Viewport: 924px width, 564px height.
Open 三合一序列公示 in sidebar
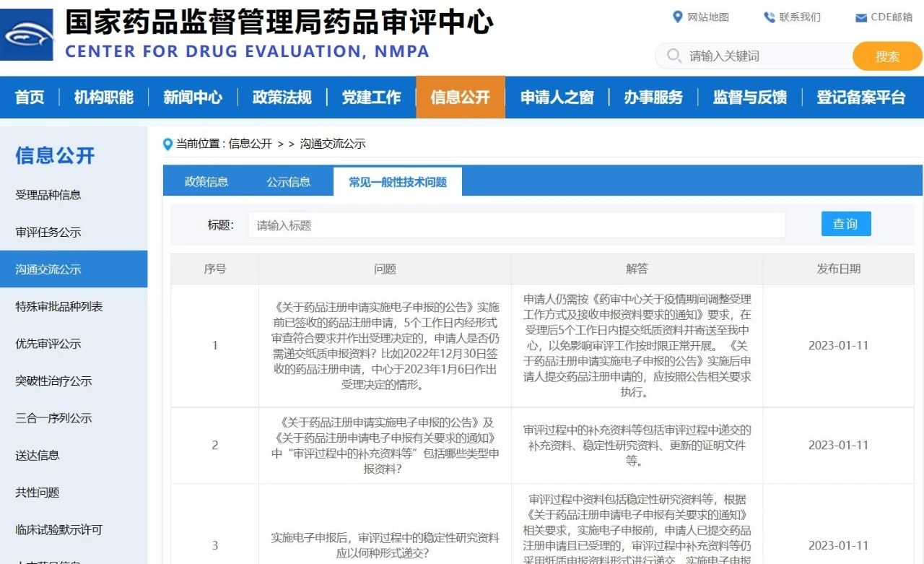click(53, 418)
